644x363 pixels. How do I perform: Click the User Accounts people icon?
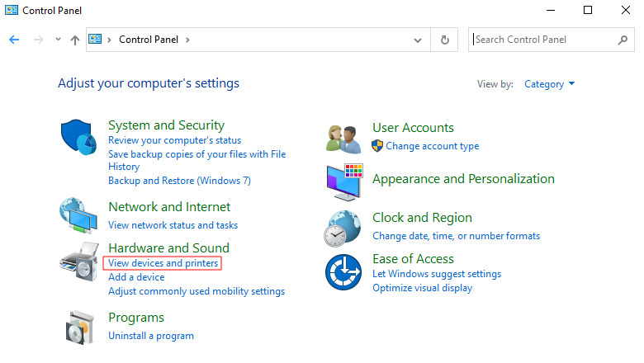coord(343,138)
